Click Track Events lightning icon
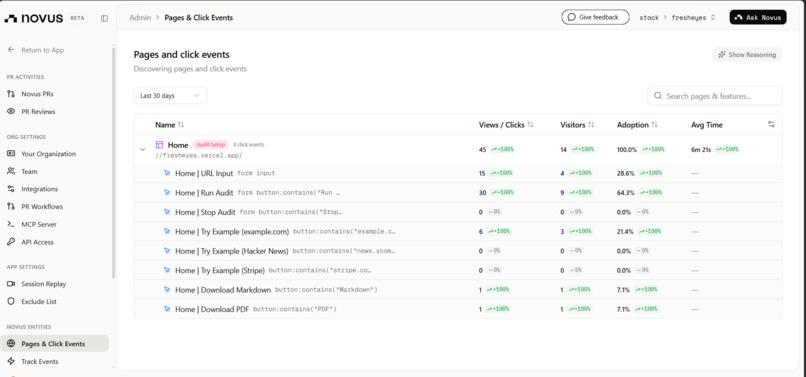Image resolution: width=806 pixels, height=377 pixels. point(11,362)
